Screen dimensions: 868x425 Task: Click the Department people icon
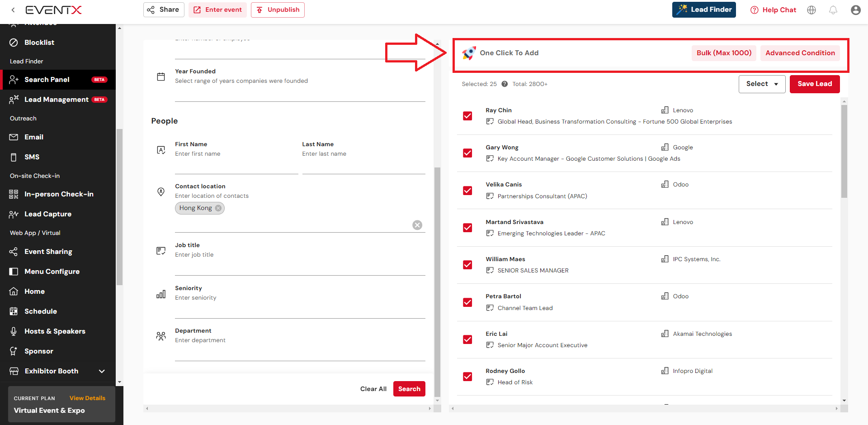(161, 336)
